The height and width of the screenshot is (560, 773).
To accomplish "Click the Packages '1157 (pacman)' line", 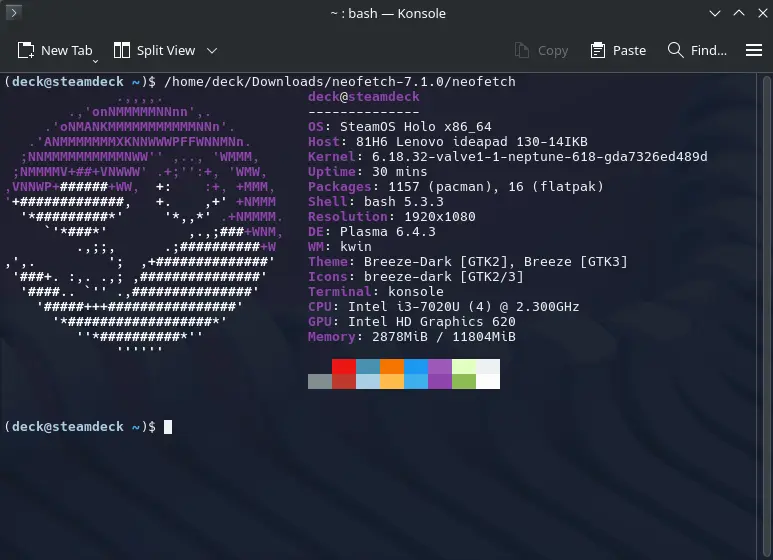I will point(456,187).
